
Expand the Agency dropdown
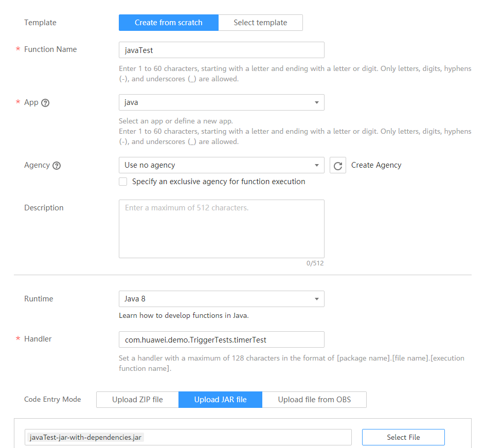pyautogui.click(x=221, y=165)
